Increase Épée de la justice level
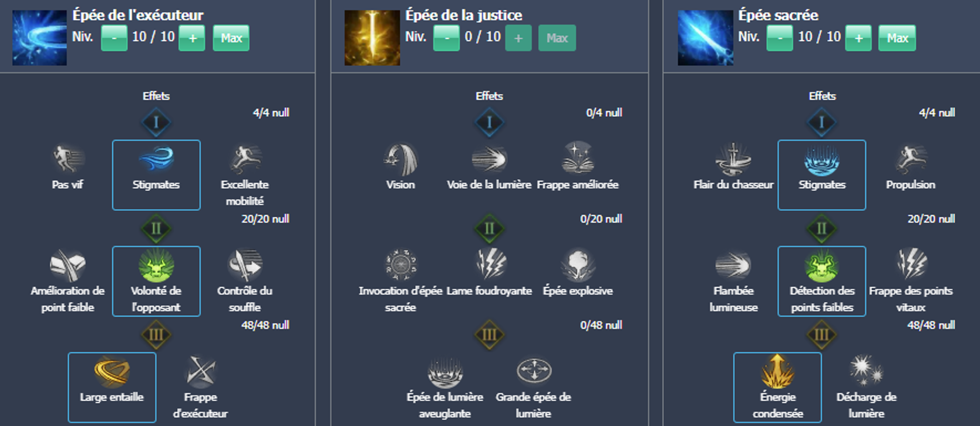This screenshot has height=426, width=980. click(518, 38)
